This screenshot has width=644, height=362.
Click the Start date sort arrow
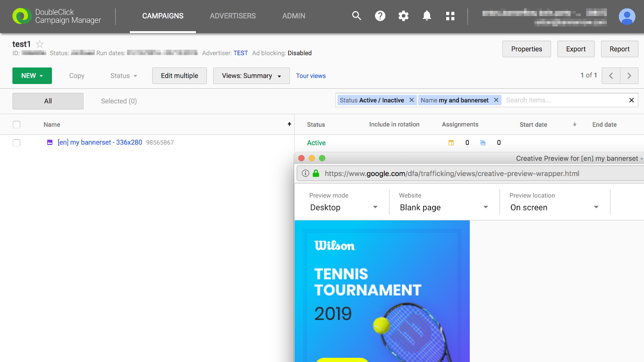click(575, 125)
